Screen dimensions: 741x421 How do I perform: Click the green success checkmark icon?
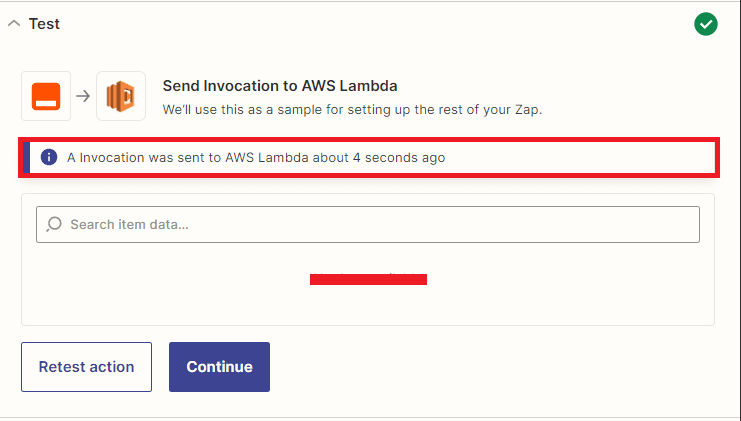coord(706,24)
